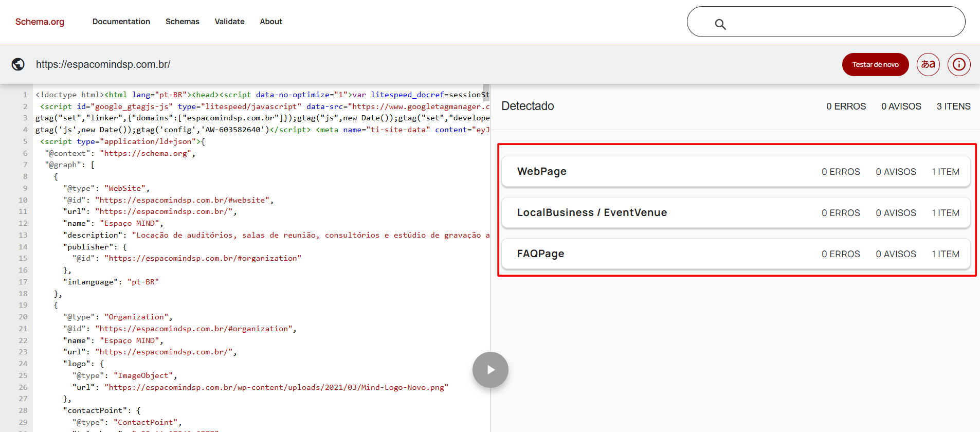Click the "@context" schema.org code line
Image resolution: width=980 pixels, height=432 pixels.
120,153
